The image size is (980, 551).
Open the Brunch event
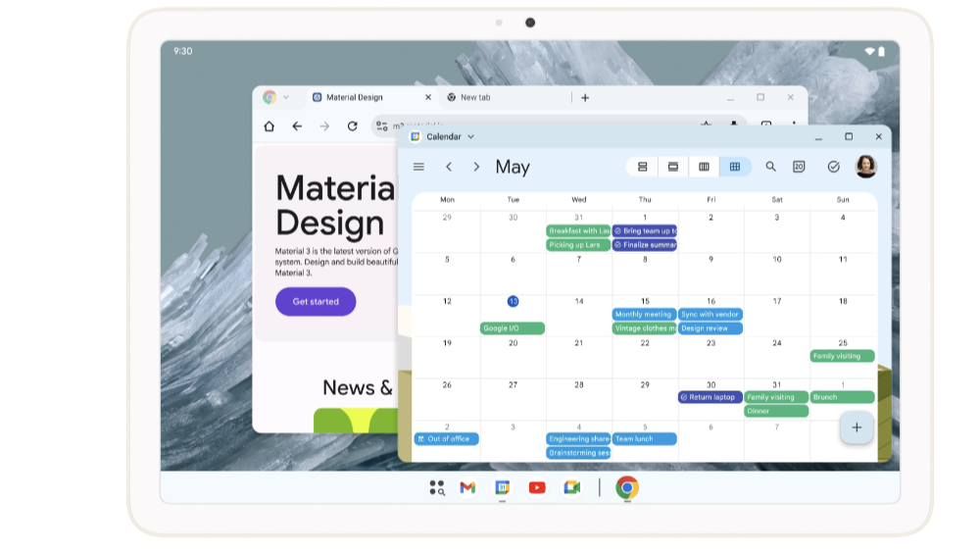(843, 397)
